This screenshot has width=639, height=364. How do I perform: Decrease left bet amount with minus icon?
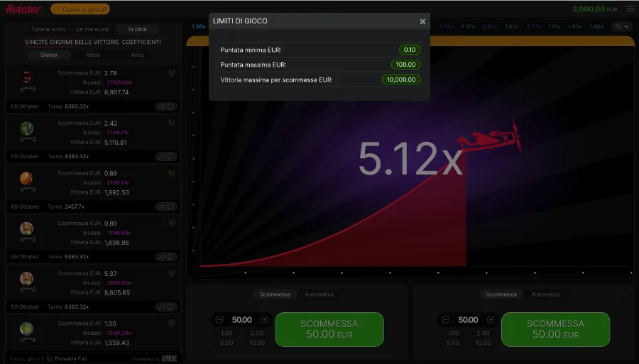click(219, 320)
